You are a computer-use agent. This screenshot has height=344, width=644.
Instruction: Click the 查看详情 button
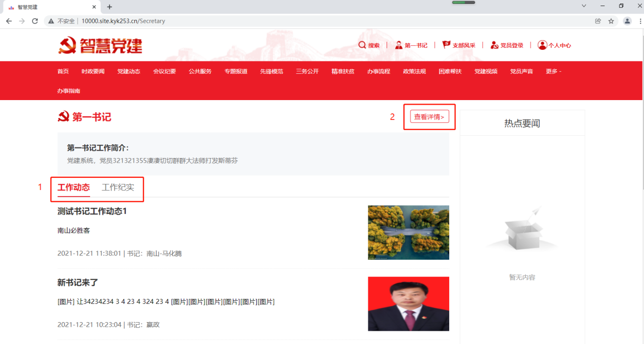[x=429, y=117]
